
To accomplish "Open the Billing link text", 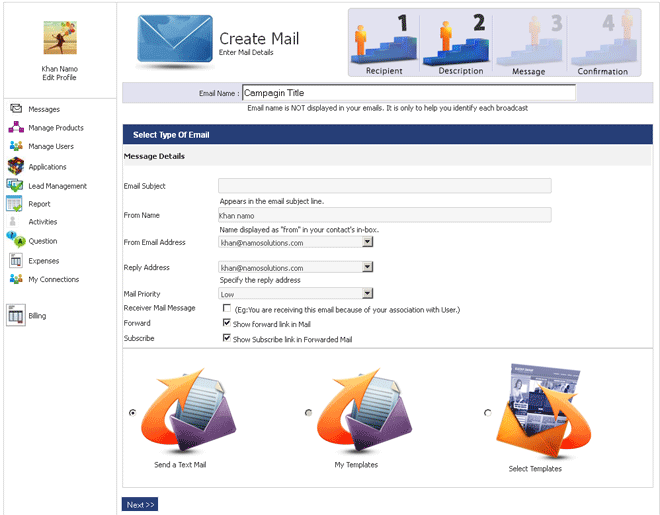I will point(37,316).
